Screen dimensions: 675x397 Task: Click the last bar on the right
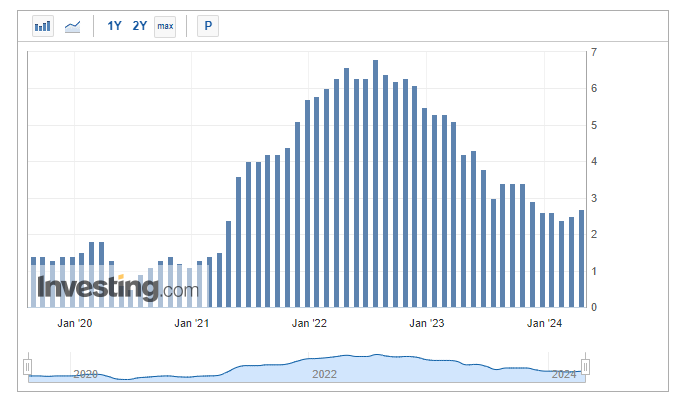tap(581, 258)
